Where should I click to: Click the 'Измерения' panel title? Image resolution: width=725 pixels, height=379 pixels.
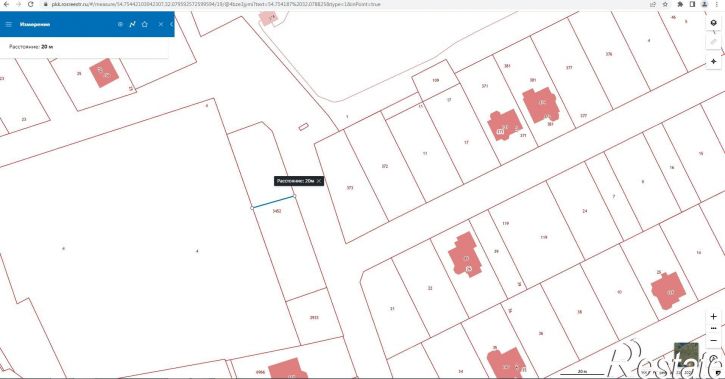point(35,24)
